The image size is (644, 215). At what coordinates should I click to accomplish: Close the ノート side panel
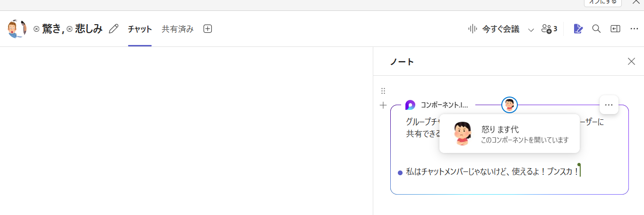click(x=631, y=61)
